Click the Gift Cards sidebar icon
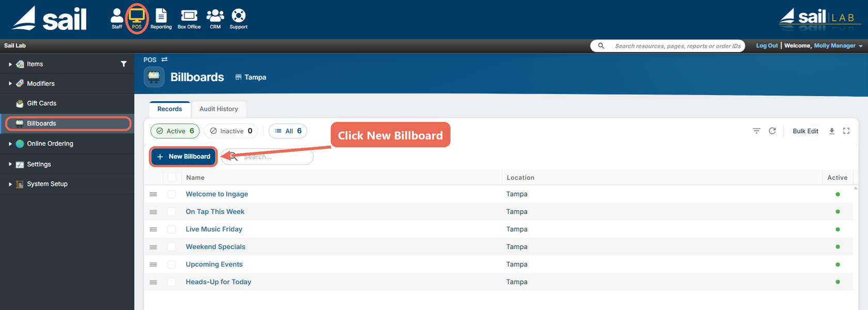The height and width of the screenshot is (310, 868). 20,103
